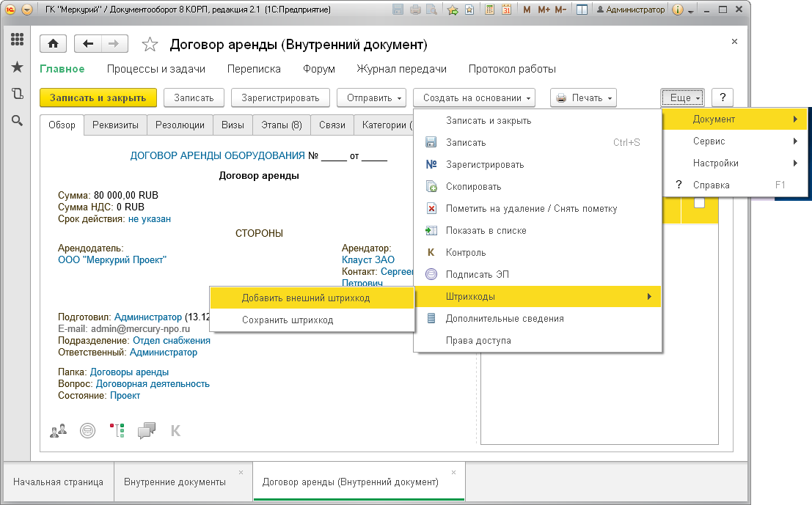Switch to the Резолюции tab
Viewport: 812px width, 505px height.
(180, 125)
